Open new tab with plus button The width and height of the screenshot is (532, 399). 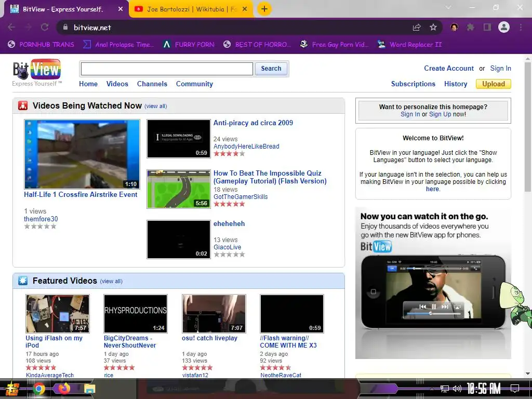[264, 9]
